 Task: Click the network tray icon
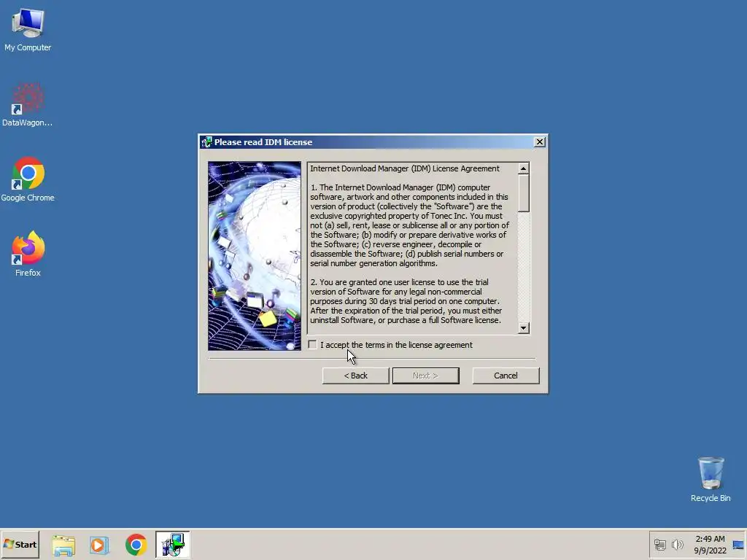click(659, 545)
